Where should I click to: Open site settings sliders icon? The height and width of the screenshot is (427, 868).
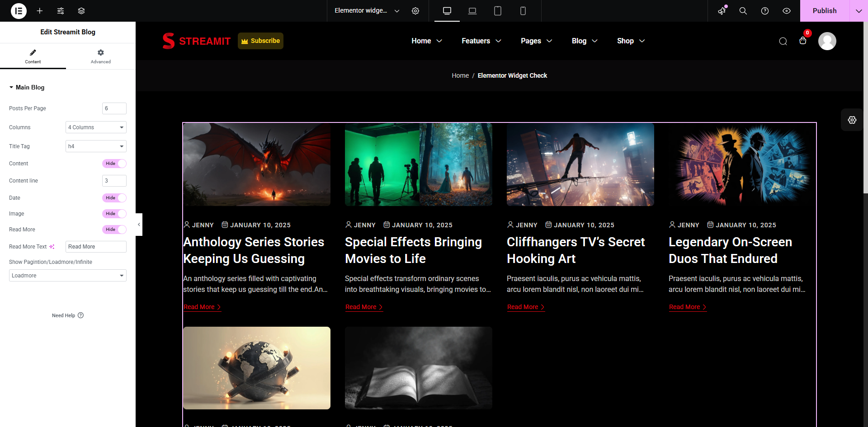(x=61, y=11)
